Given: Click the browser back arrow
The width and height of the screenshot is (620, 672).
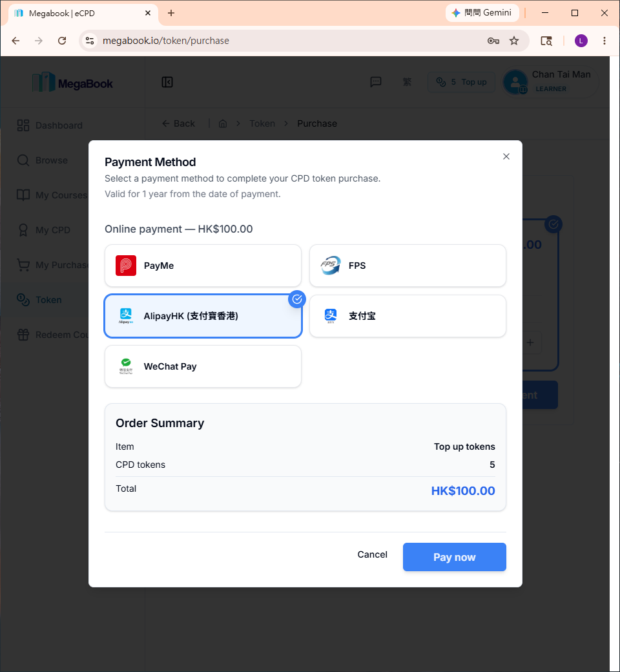Looking at the screenshot, I should click(x=16, y=41).
